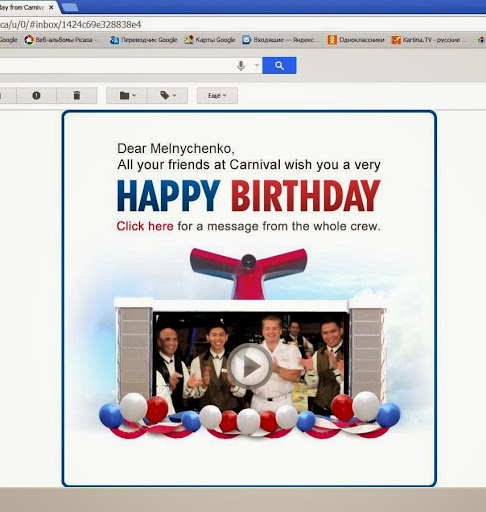Viewport: 486px width, 512px height.
Task: Click the red Click here link
Action: click(x=145, y=226)
